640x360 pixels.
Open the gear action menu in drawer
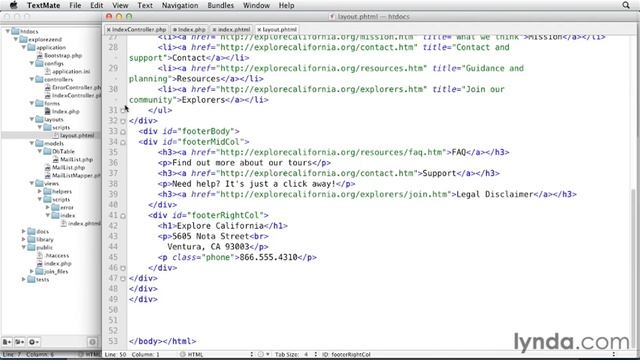(33, 342)
